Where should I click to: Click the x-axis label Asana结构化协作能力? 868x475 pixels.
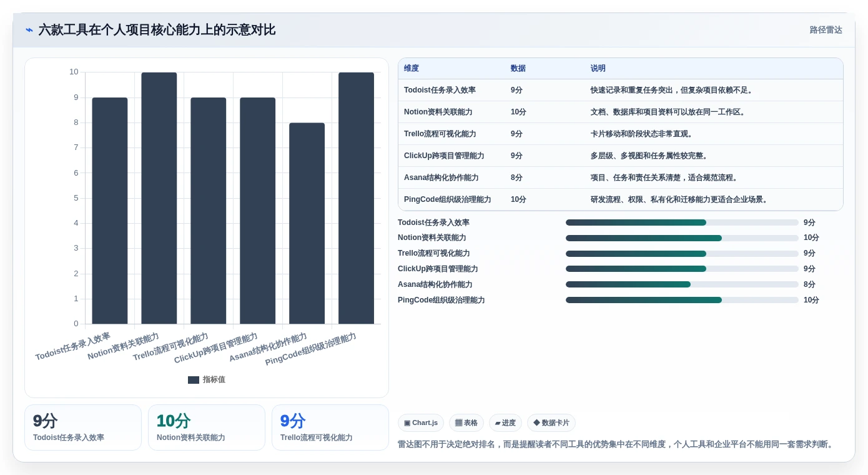(268, 347)
